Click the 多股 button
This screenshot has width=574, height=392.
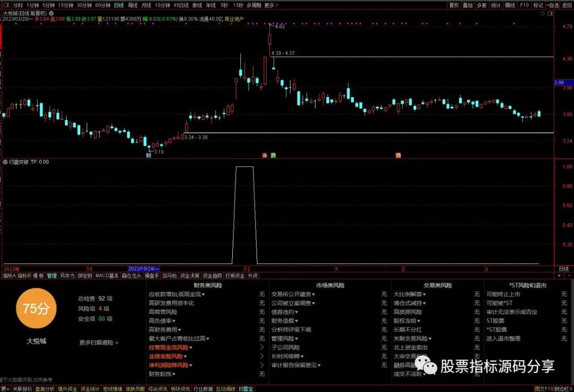[x=482, y=5]
